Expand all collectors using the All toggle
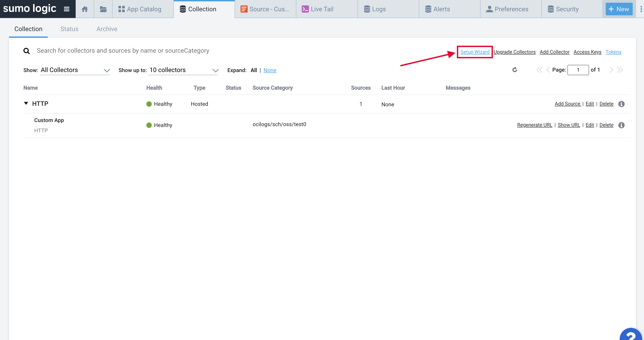Screen dimensions: 644x340 click(x=254, y=70)
